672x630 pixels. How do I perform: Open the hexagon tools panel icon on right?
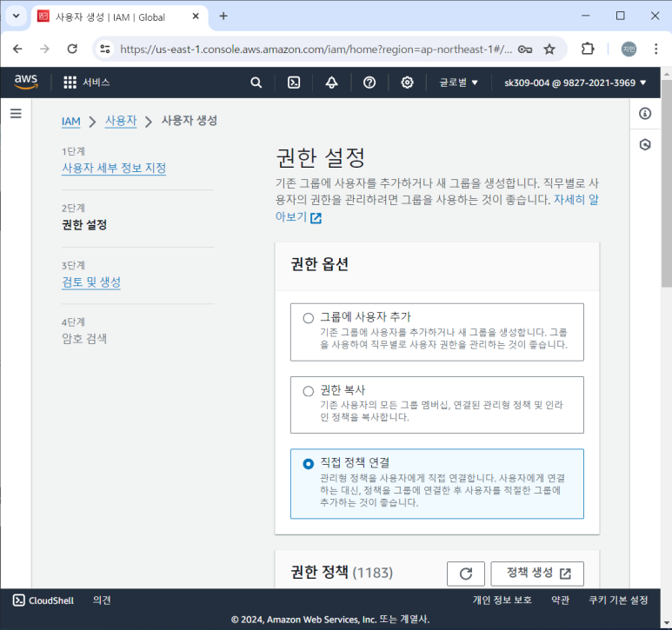click(644, 145)
